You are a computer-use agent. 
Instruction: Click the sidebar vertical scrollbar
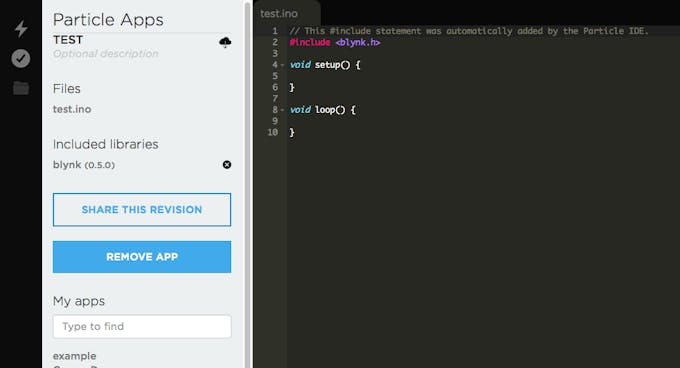click(x=248, y=184)
